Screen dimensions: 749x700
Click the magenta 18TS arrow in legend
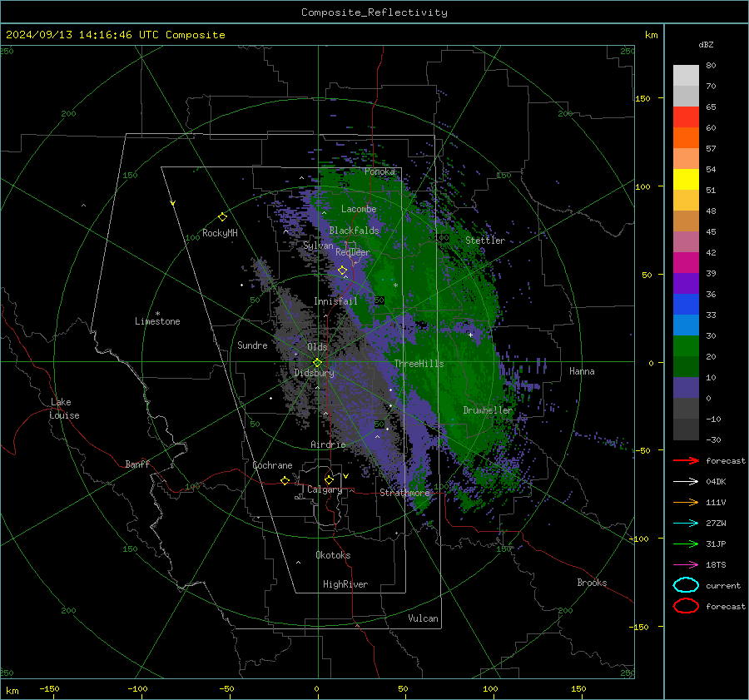click(x=686, y=565)
